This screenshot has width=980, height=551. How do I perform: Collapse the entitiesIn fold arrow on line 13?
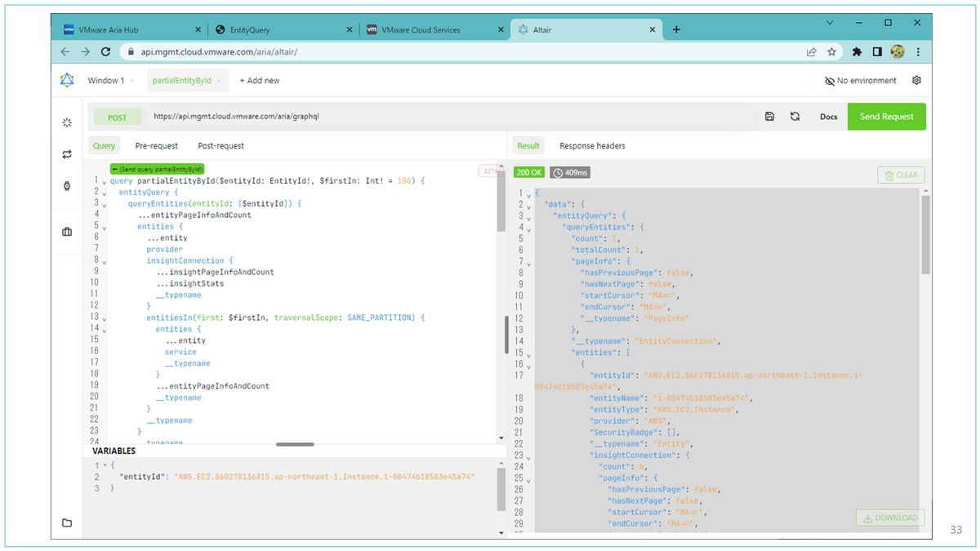pos(104,318)
